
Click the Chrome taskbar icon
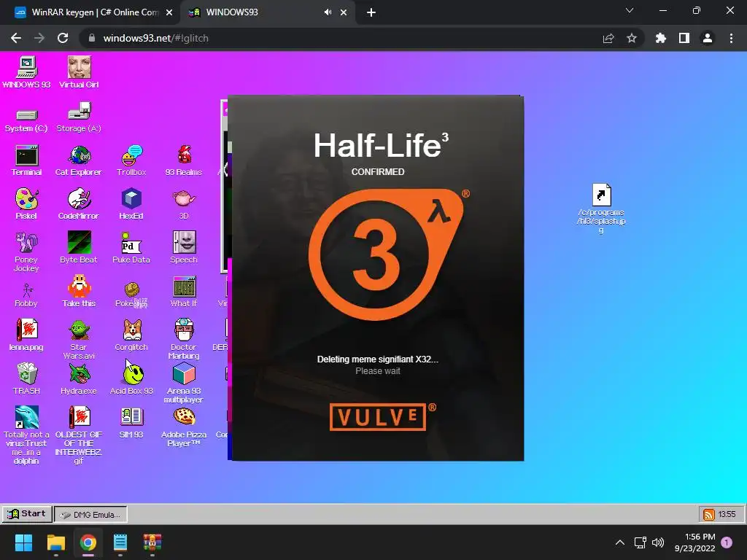coord(88,542)
